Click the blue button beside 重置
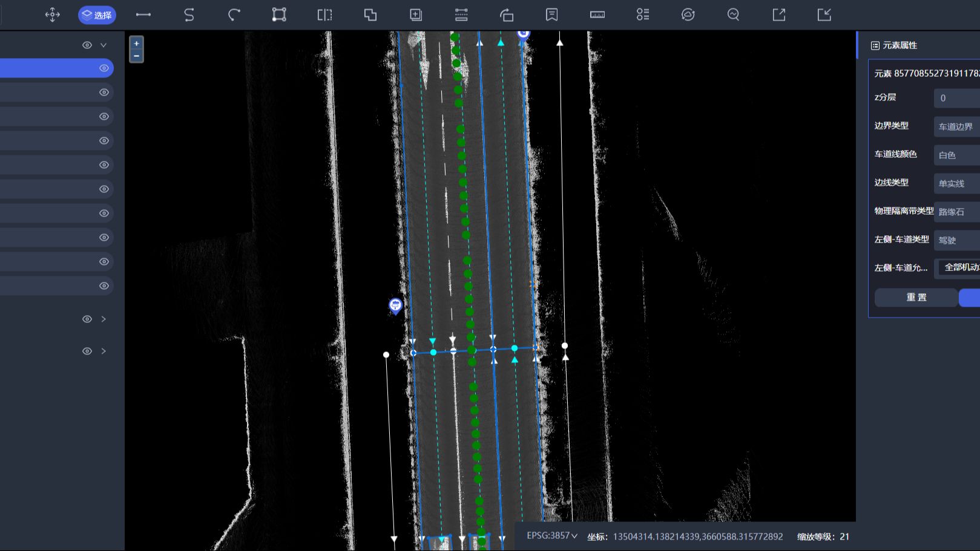 [970, 298]
